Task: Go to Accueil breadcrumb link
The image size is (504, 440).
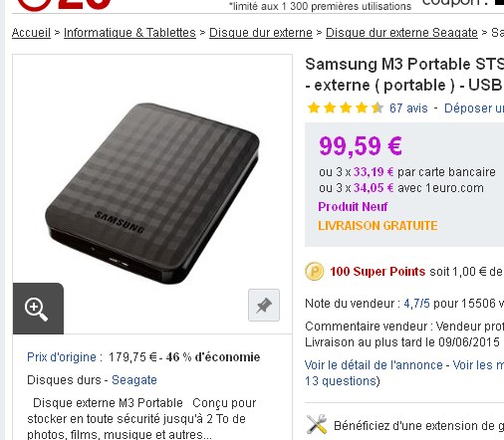Action: 31,33
